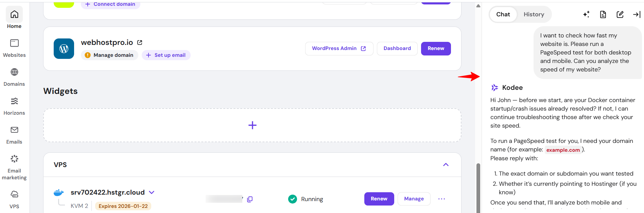Click the sparkle AI icon in chat
This screenshot has height=213, width=644.
click(x=586, y=14)
